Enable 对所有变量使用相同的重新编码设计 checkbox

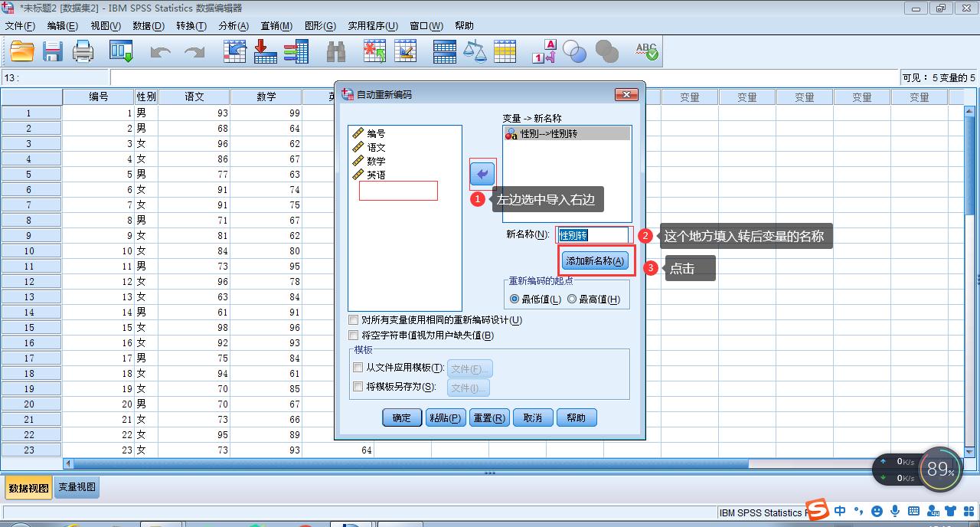[x=354, y=319]
